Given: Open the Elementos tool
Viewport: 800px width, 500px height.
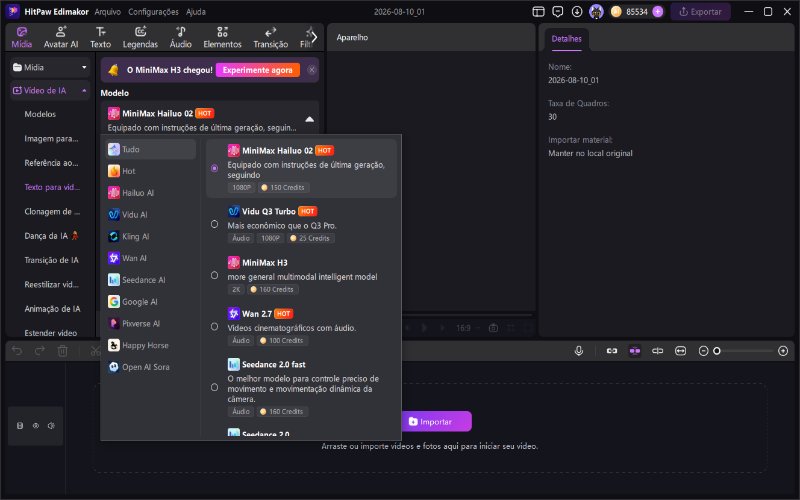Looking at the screenshot, I should point(222,37).
